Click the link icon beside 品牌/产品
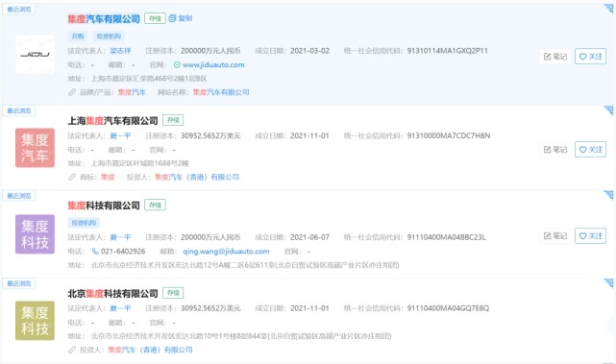 coord(72,92)
